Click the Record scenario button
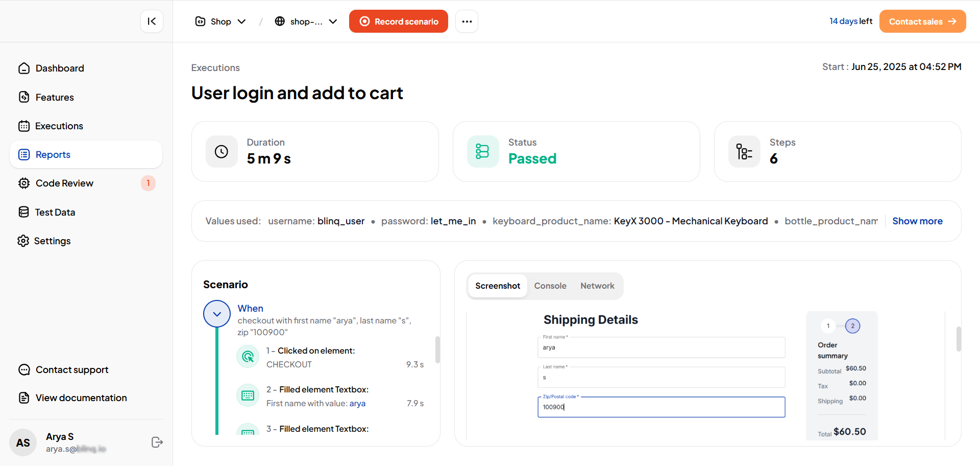The width and height of the screenshot is (980, 466). [399, 21]
